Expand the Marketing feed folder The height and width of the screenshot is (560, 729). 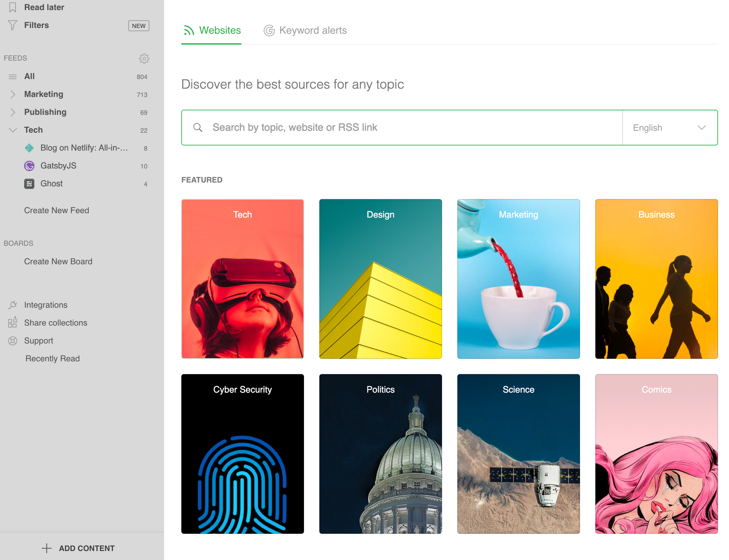[13, 94]
